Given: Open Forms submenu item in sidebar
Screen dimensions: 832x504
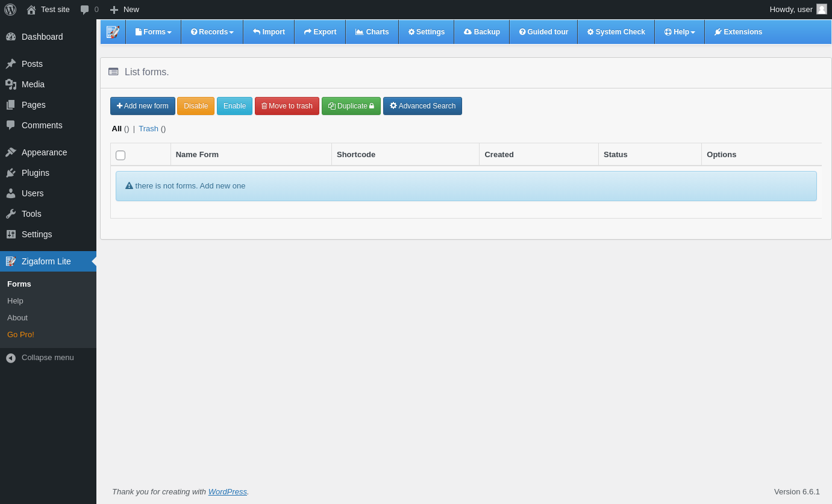Looking at the screenshot, I should tap(48, 284).
